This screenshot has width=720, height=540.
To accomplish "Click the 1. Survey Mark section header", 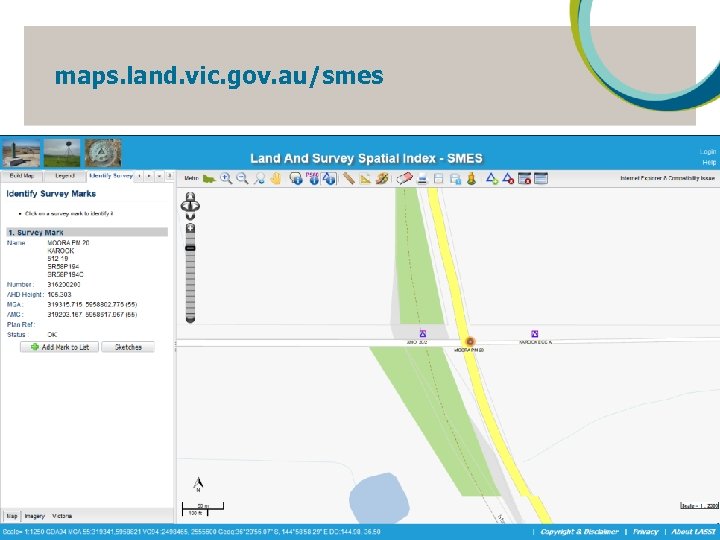I will (x=87, y=232).
